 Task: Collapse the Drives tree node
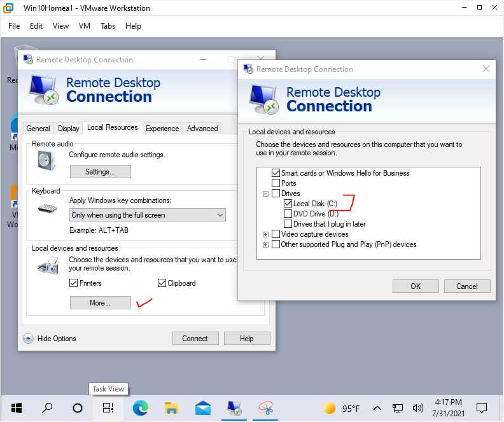(265, 193)
